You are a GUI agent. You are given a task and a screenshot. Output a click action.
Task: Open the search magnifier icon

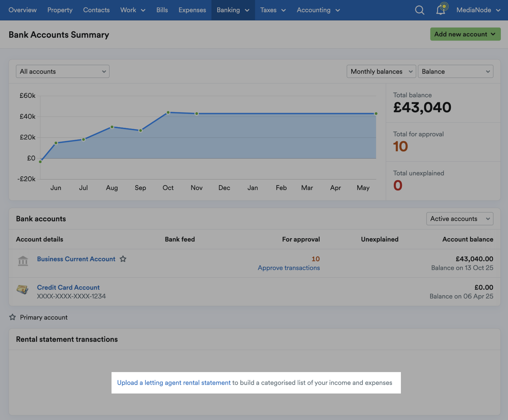tap(420, 10)
